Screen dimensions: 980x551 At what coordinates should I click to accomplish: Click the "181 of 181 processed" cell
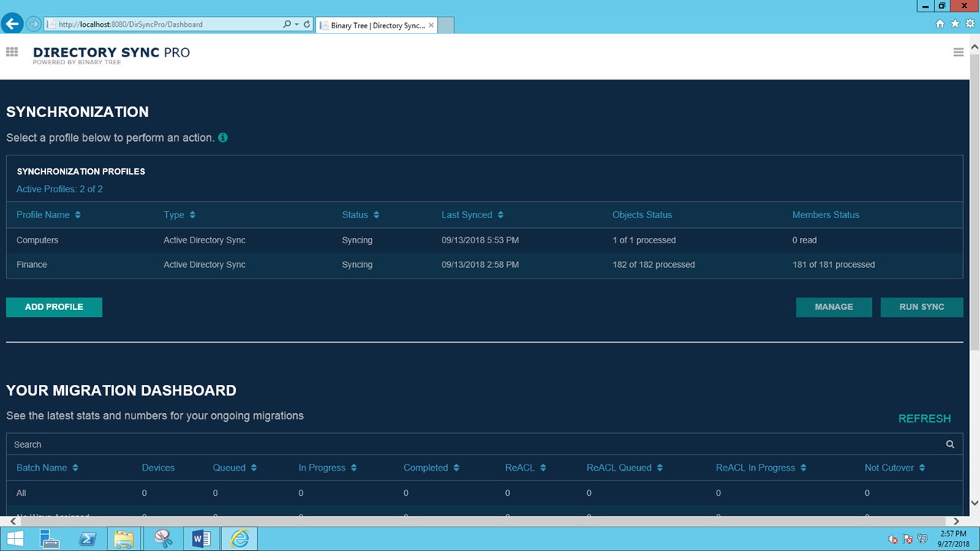834,265
